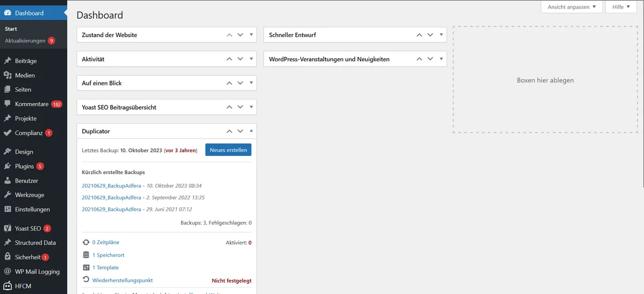Click the Zeitpläne refresh arrows icon
This screenshot has height=294, width=644.
[86, 242]
